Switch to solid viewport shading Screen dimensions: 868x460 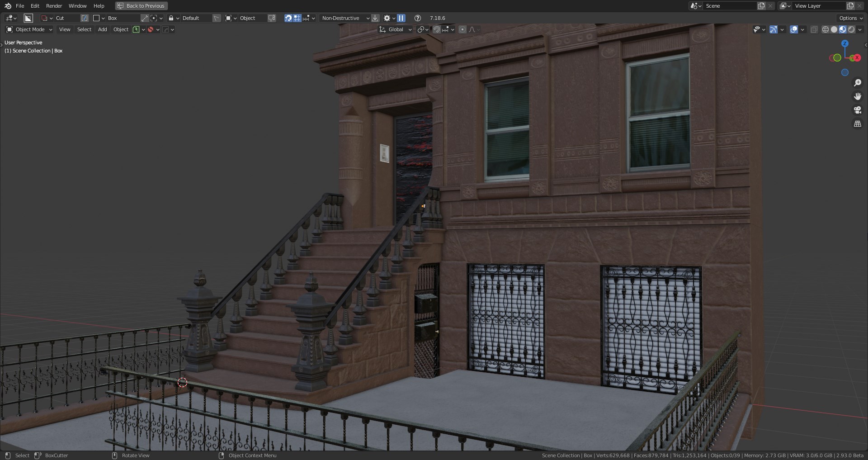tap(834, 29)
